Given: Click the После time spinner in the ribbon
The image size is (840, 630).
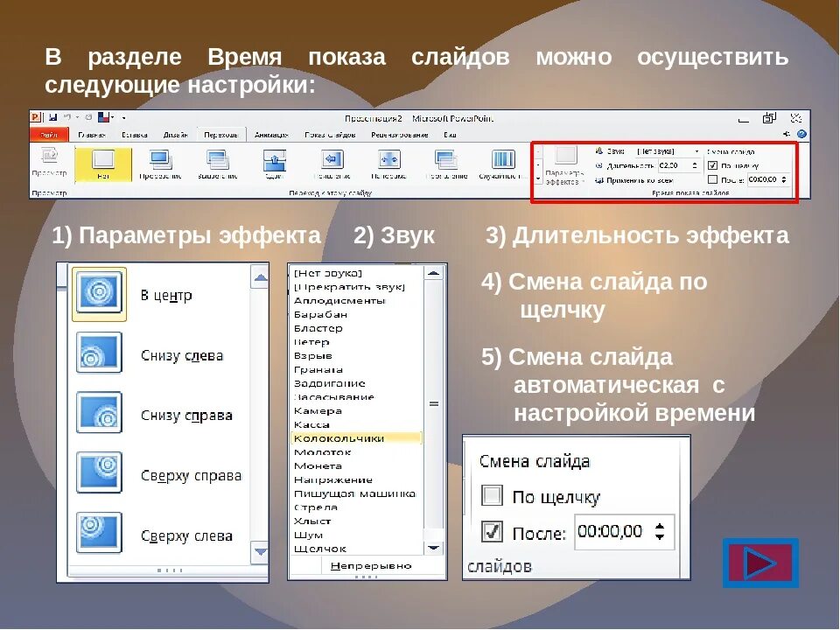Looking at the screenshot, I should click(784, 179).
